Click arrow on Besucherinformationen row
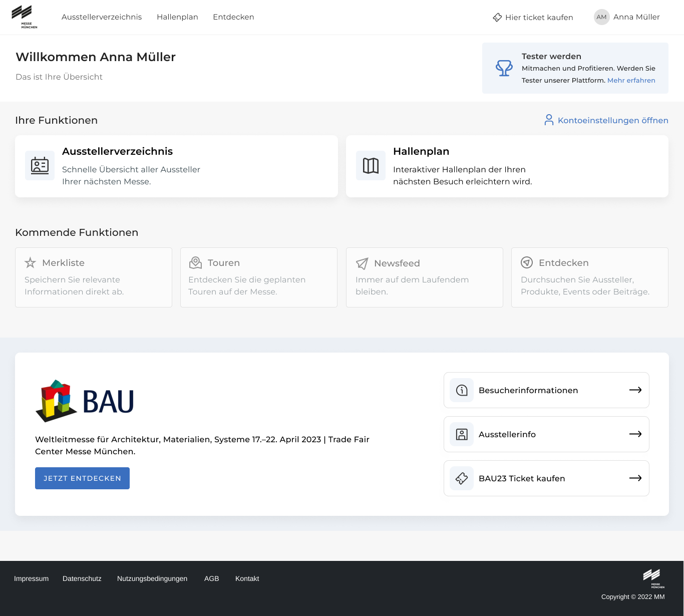The width and height of the screenshot is (684, 616). tap(635, 390)
